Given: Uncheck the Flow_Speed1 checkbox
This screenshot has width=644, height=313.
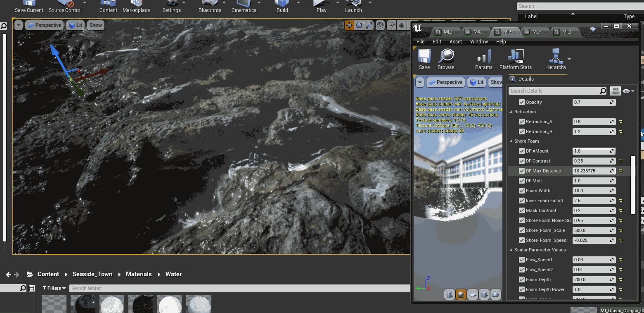Looking at the screenshot, I should pos(522,260).
